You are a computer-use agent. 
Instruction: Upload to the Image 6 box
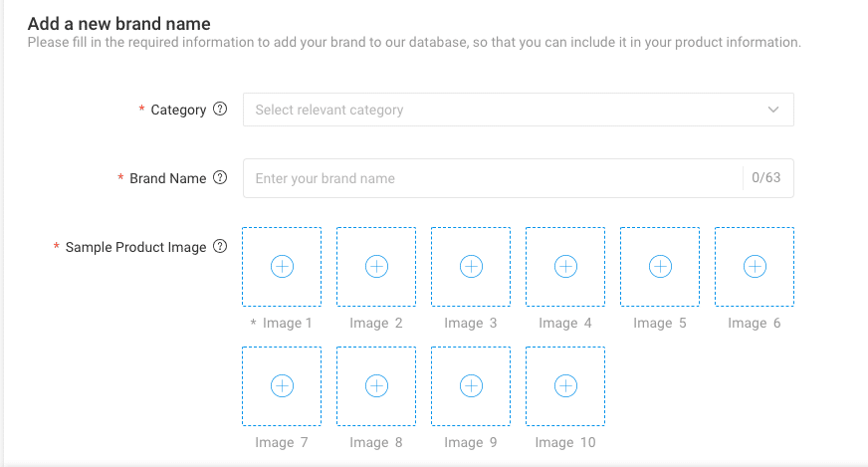pos(755,266)
